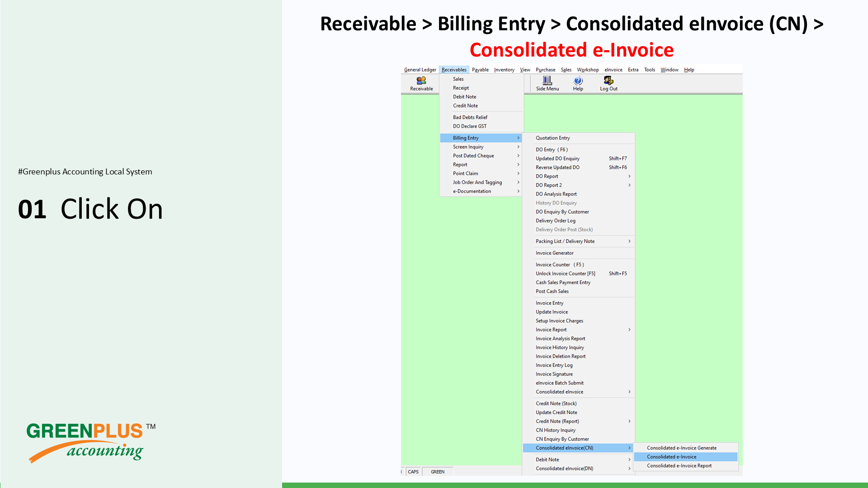Open the Sales menu in menu bar

coord(566,70)
